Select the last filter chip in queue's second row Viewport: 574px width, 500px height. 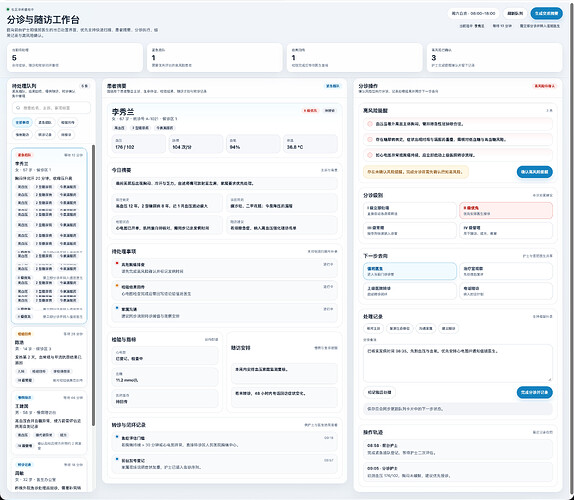coord(66,135)
